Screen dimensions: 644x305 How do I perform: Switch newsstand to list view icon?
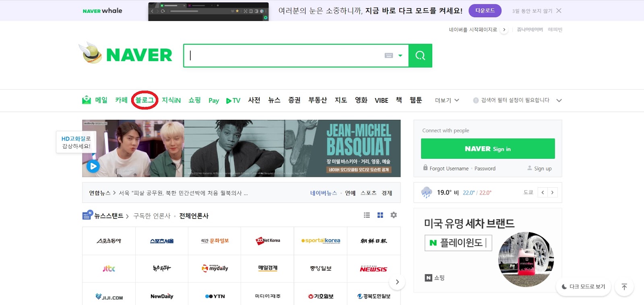(x=367, y=215)
